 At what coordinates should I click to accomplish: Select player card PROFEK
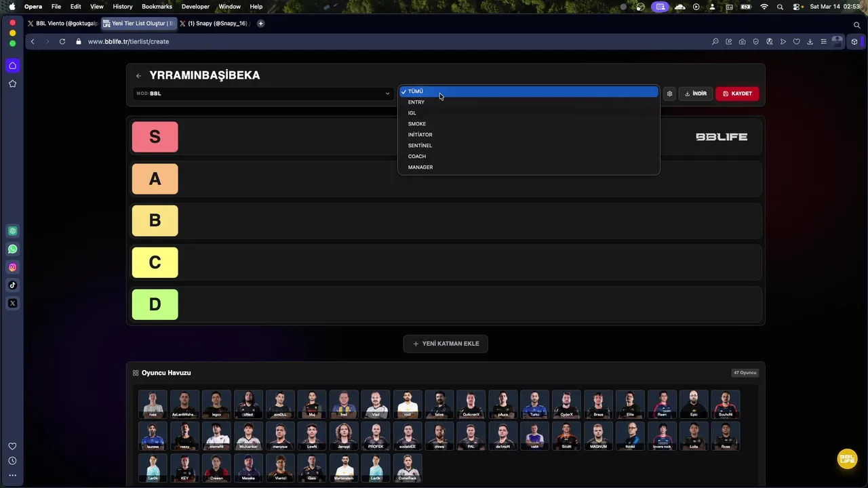tap(376, 436)
